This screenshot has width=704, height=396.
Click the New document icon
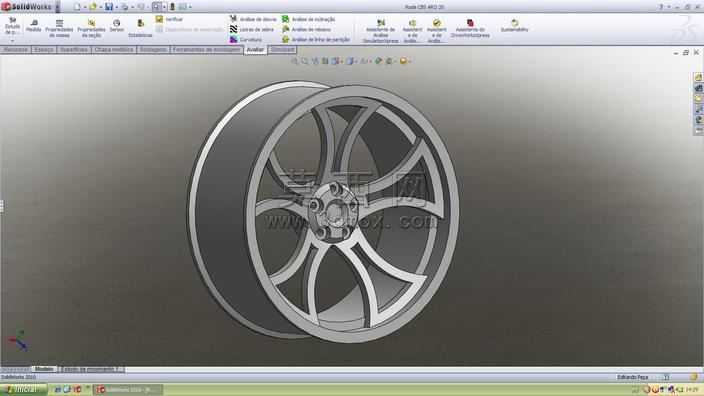[x=77, y=7]
